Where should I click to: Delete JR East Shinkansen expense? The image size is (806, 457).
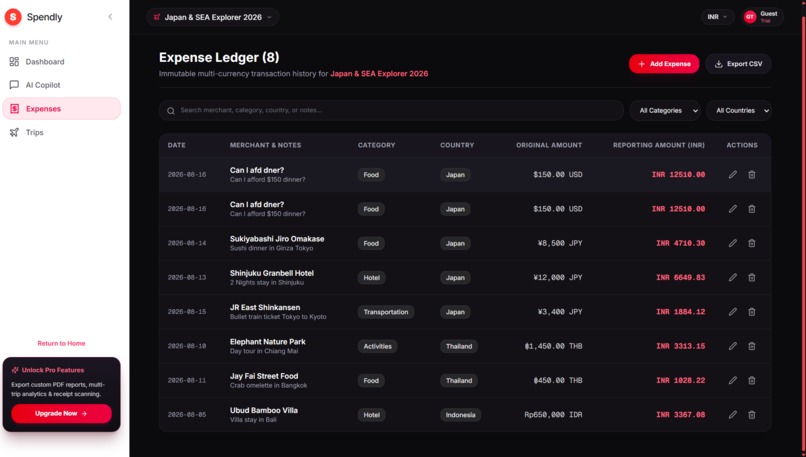752,312
